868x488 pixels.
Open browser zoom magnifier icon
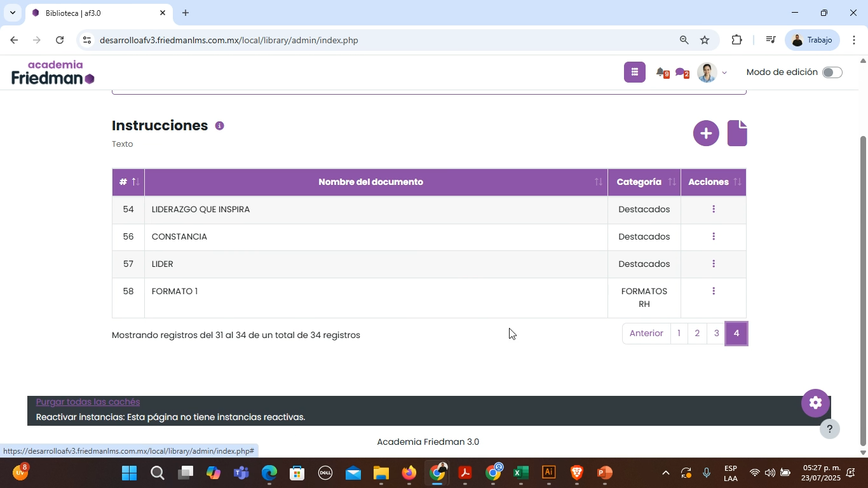pyautogui.click(x=684, y=40)
